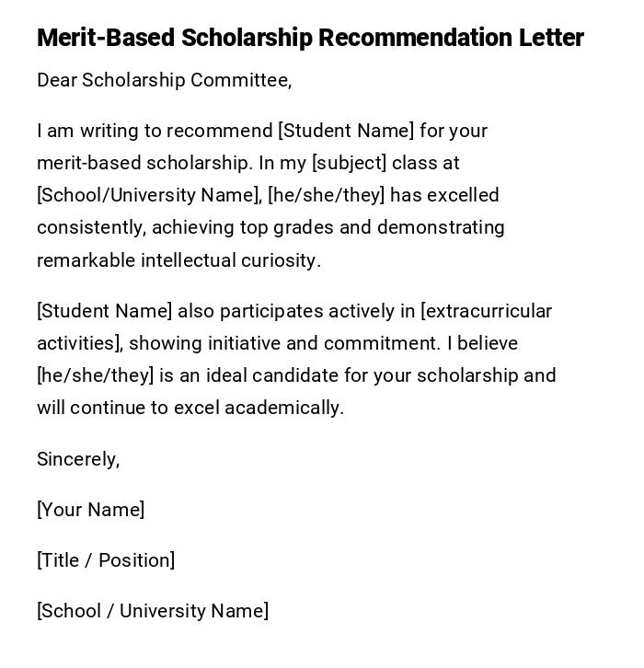Click the words "merit-based scholarship" in the body
The width and height of the screenshot is (644, 668).
tap(144, 163)
